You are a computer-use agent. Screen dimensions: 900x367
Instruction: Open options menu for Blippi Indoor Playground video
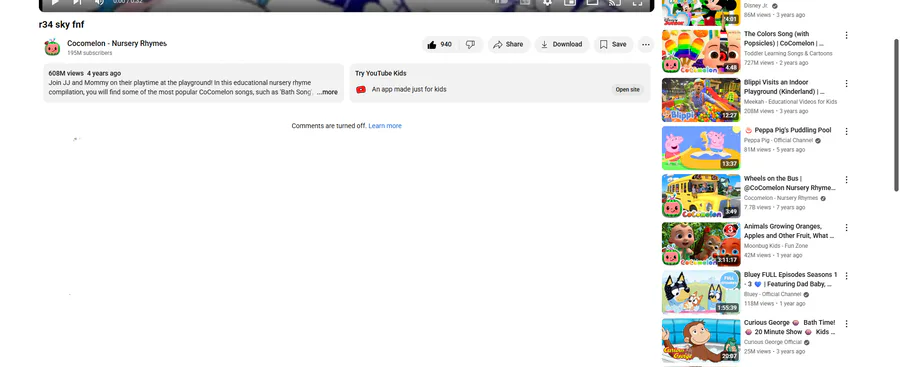(x=846, y=83)
